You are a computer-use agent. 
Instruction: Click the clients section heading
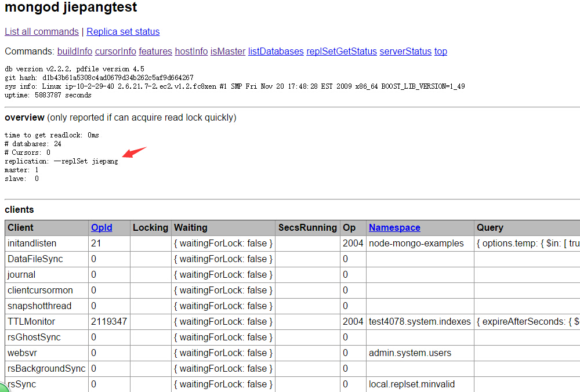pyautogui.click(x=19, y=210)
